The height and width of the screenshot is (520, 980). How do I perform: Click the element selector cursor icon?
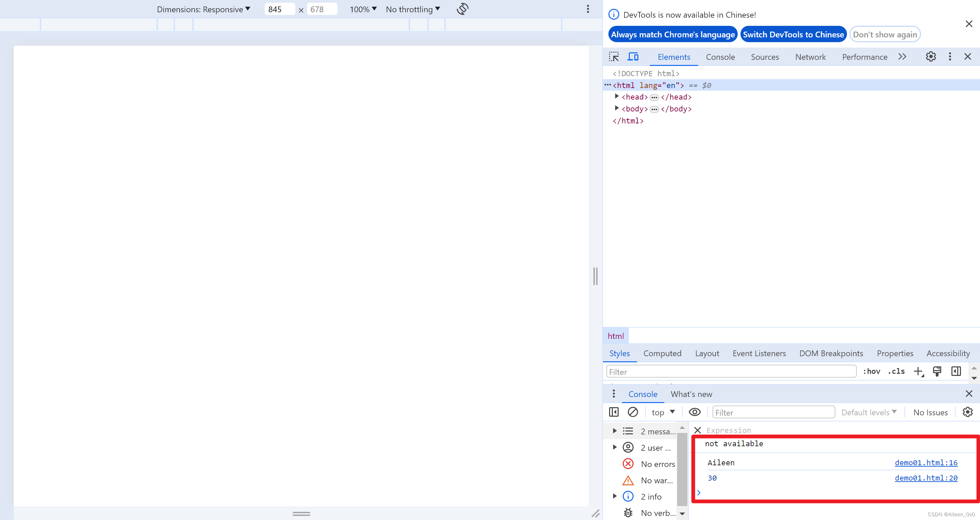click(614, 57)
